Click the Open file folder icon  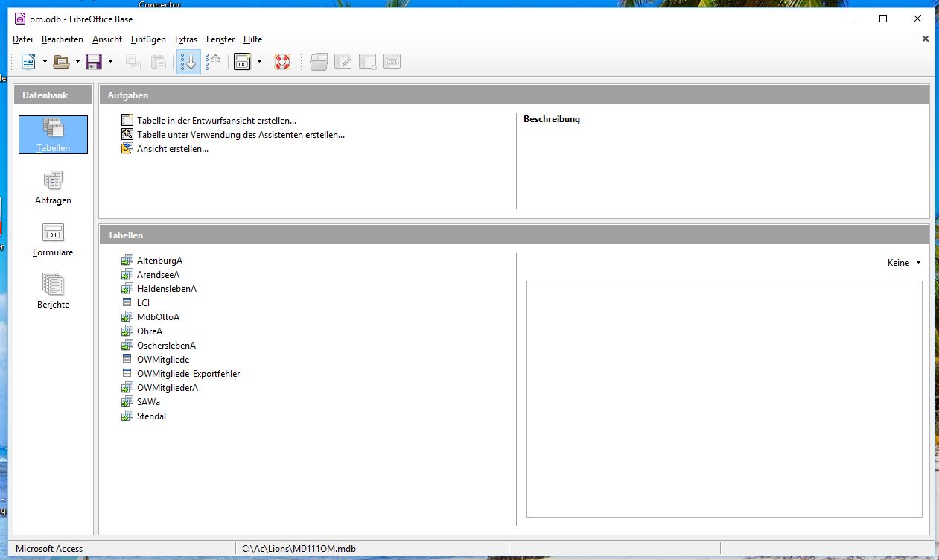coord(61,62)
